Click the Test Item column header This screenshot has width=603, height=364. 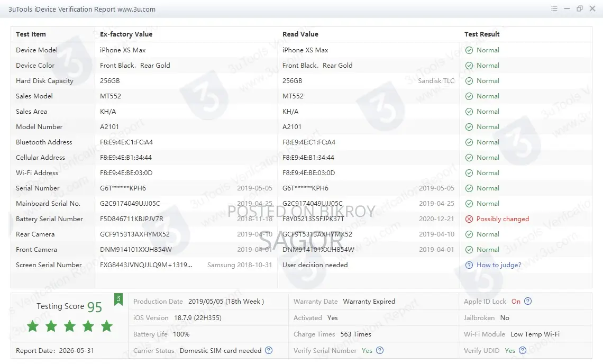click(31, 34)
